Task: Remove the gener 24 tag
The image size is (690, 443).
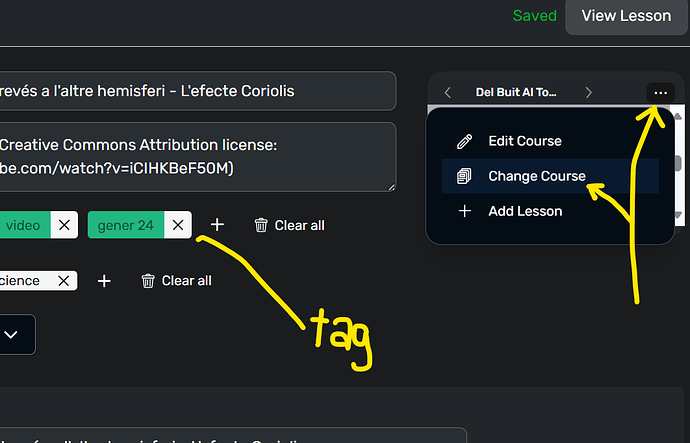Action: click(178, 225)
